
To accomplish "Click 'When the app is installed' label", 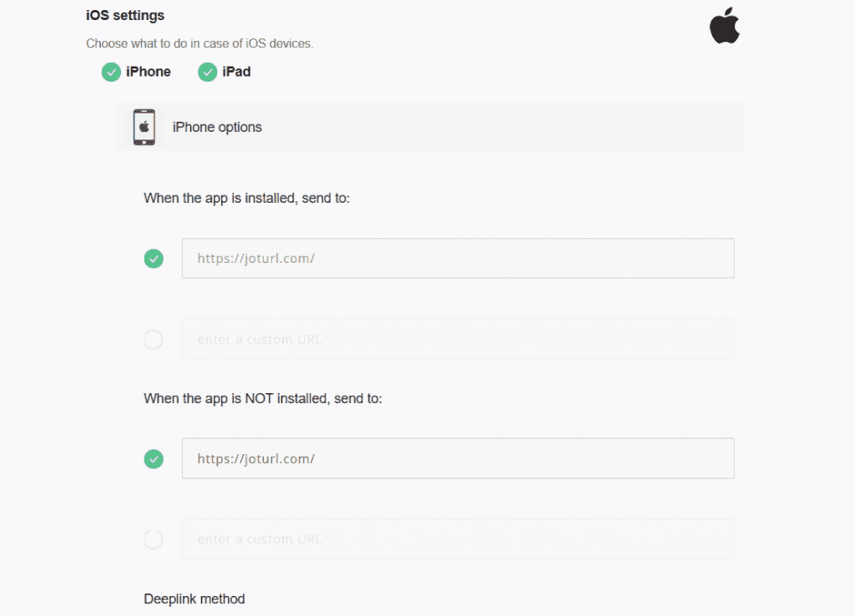I will (246, 199).
